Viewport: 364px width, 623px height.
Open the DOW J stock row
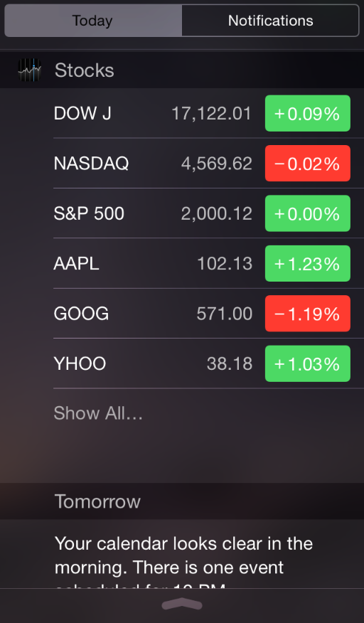click(x=208, y=113)
